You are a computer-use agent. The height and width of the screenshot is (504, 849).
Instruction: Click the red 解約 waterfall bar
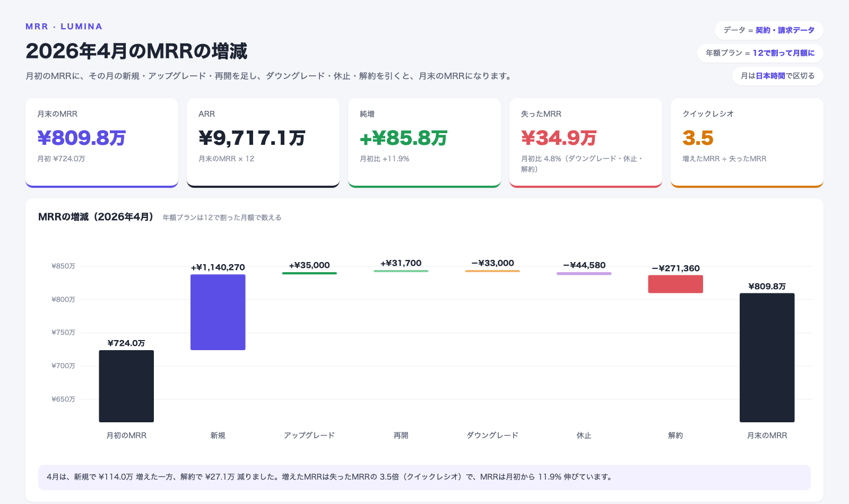[675, 284]
